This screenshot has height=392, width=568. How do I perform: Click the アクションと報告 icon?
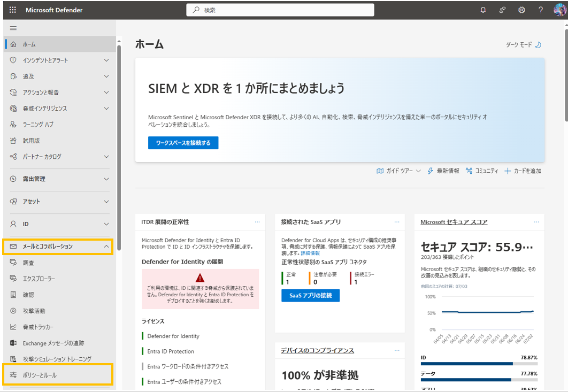tap(13, 93)
